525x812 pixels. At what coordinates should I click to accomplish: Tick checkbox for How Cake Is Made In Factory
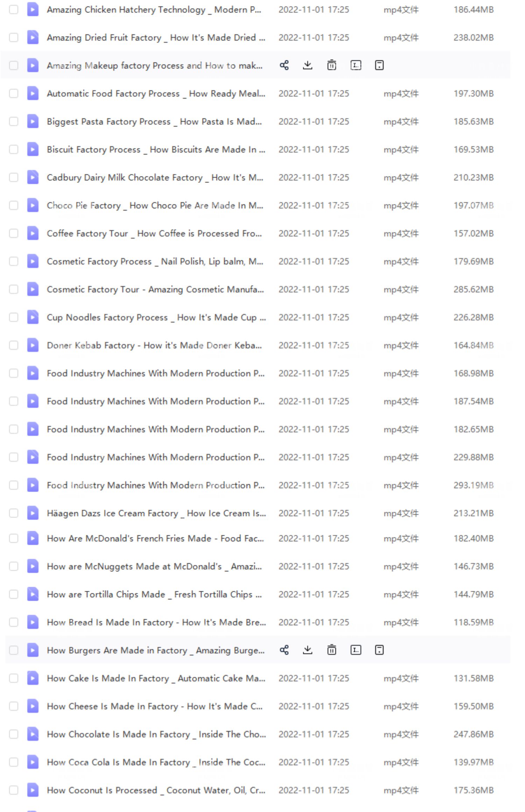[14, 678]
